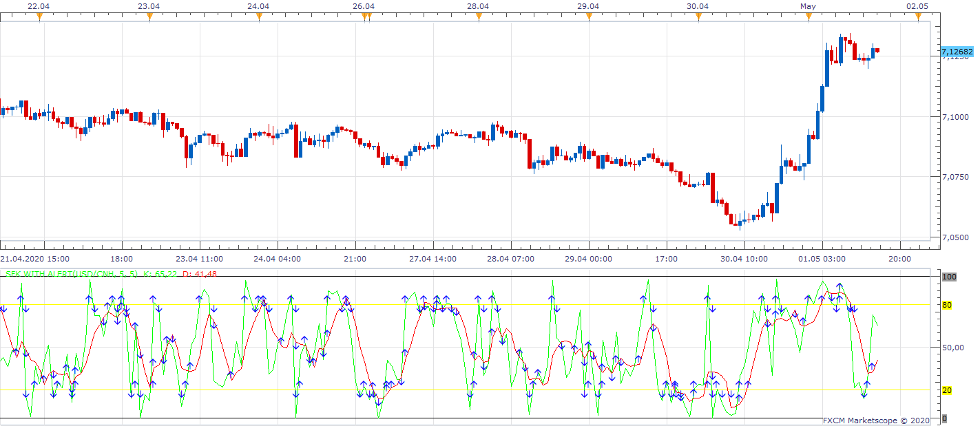Click the red D: 41,48 indicator value
This screenshot has width=980, height=426.
(200, 274)
